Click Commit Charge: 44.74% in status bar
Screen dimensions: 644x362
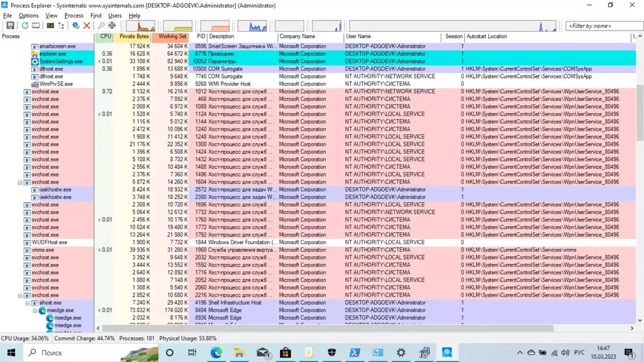[85, 339]
